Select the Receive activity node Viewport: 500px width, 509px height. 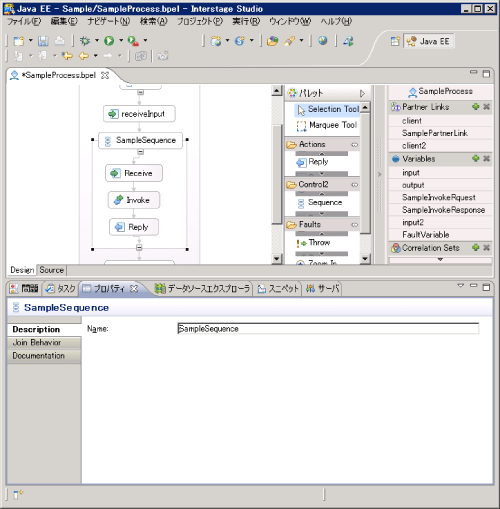click(x=134, y=173)
